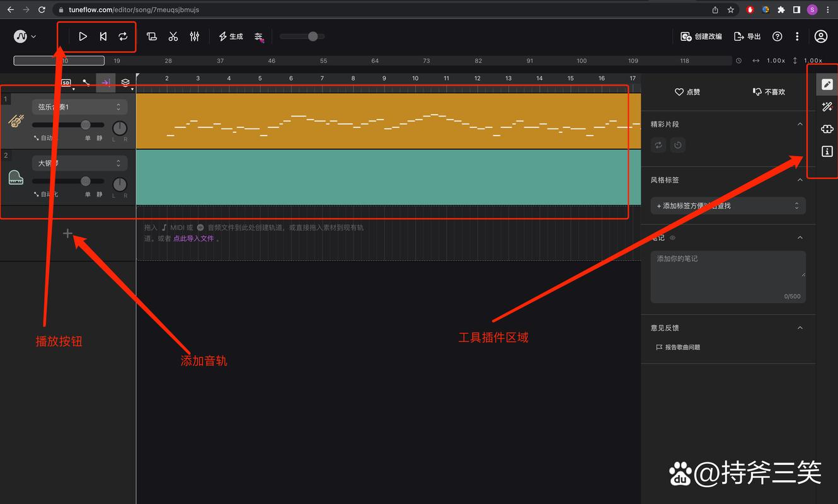Click the scroll-shaped icon beside the scissors

(x=152, y=37)
